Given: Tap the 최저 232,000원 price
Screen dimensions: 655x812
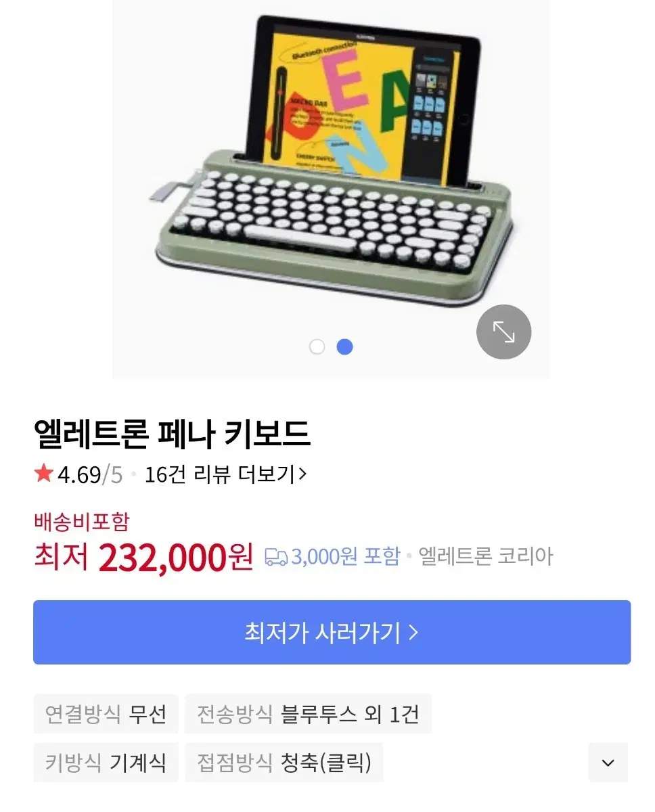Looking at the screenshot, I should pos(143,557).
